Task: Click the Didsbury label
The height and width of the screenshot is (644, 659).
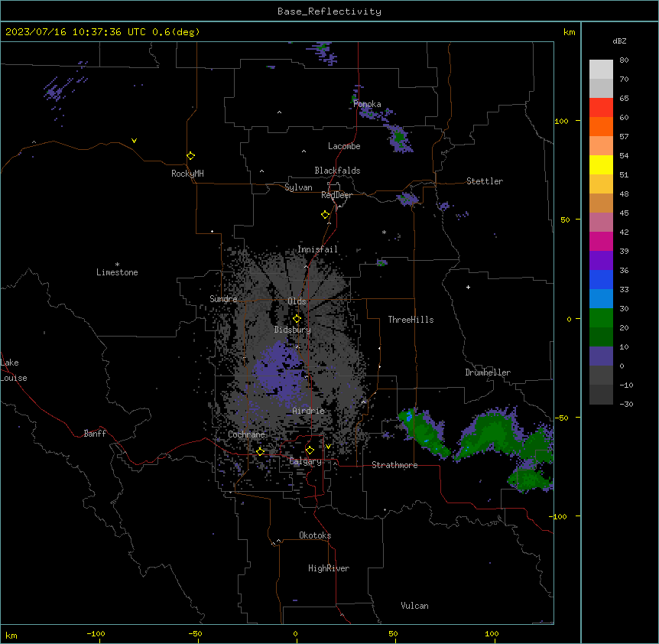Action: tap(293, 330)
